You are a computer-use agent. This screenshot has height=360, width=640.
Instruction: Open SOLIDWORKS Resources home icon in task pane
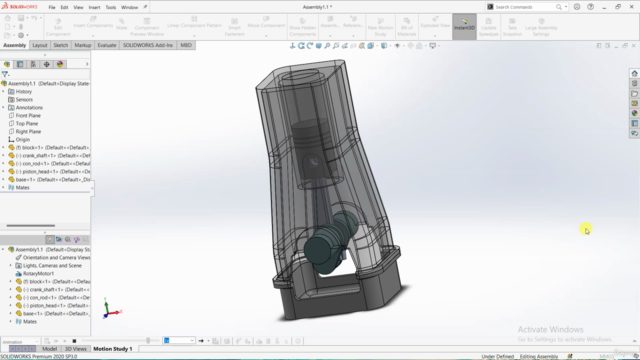click(x=634, y=73)
